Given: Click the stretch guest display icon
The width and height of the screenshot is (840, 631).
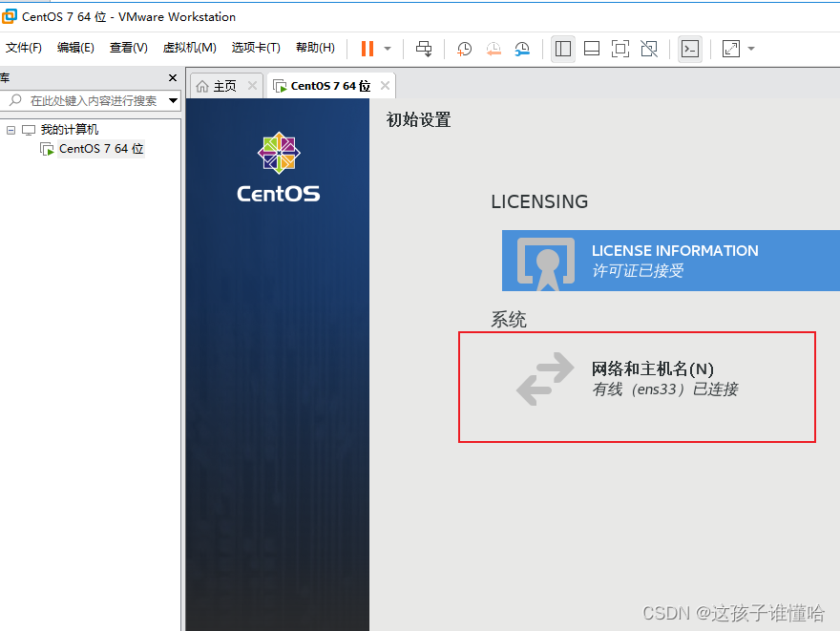Looking at the screenshot, I should tap(731, 49).
